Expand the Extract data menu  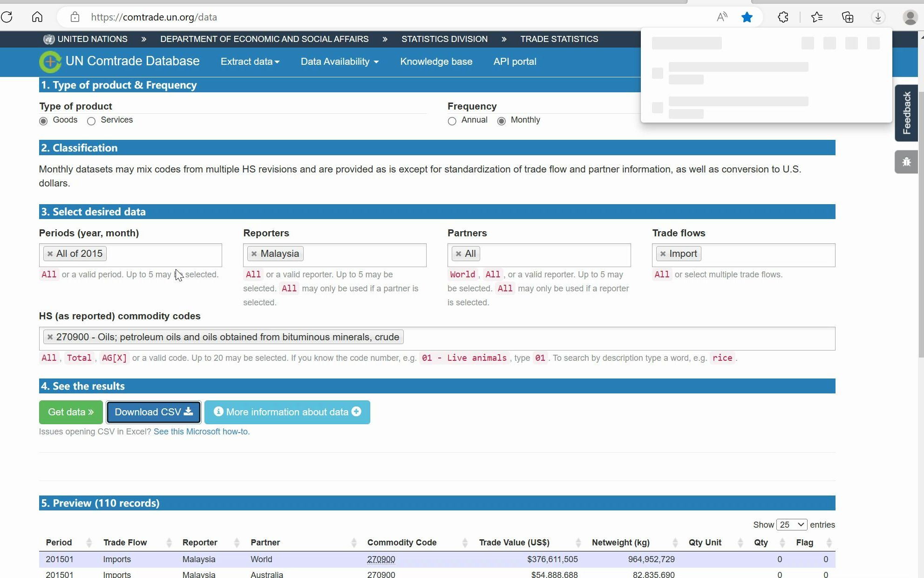click(x=250, y=61)
